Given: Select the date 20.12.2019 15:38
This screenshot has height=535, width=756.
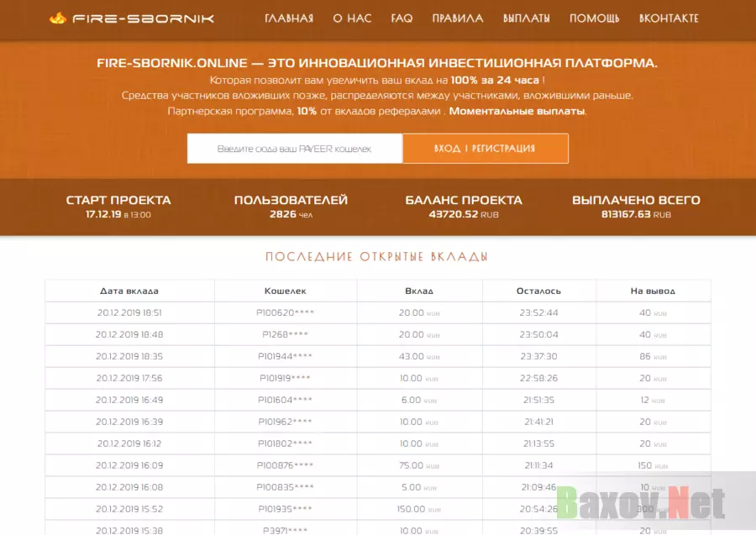Looking at the screenshot, I should [x=129, y=531].
